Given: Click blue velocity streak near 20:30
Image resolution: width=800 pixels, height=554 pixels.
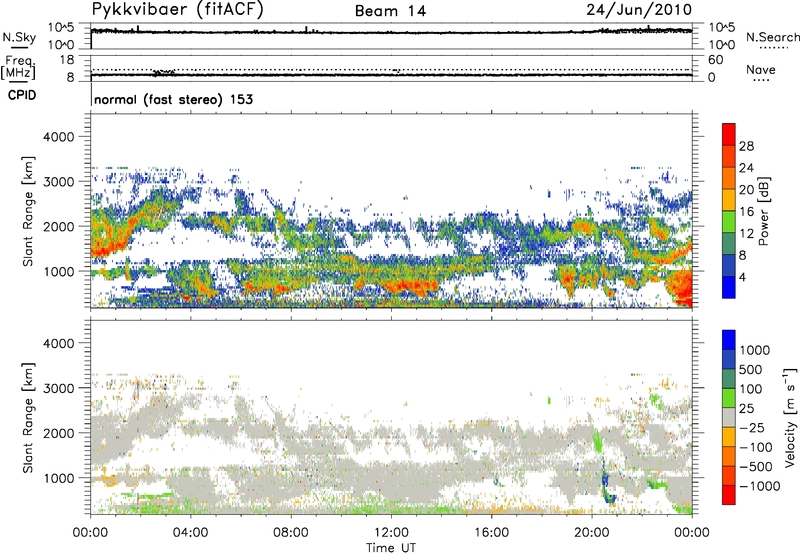Looking at the screenshot, I should point(606,482).
